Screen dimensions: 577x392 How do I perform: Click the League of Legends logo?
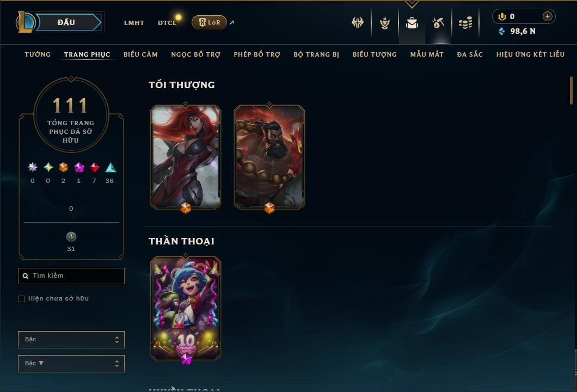click(x=26, y=22)
